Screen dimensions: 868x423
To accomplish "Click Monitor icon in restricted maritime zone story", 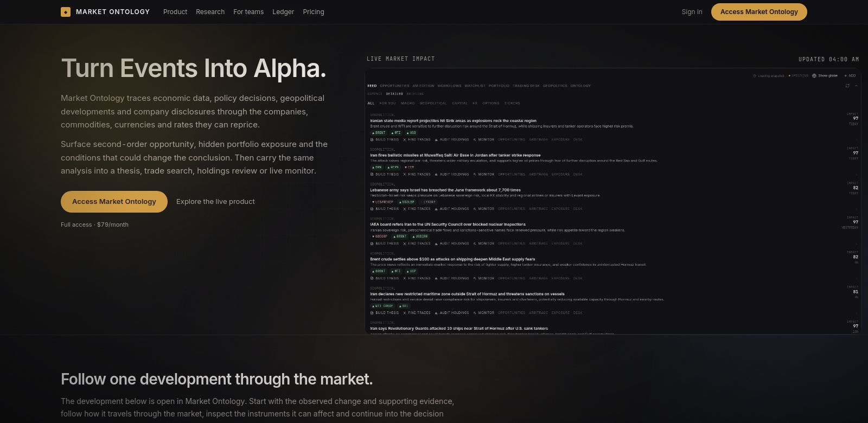I will 475,313.
